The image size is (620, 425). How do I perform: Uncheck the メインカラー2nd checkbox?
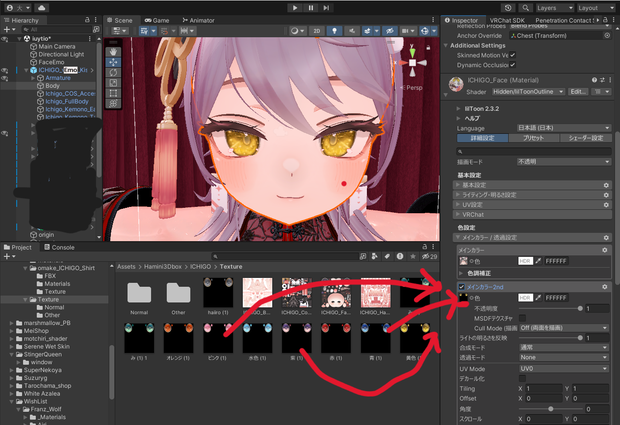click(461, 287)
